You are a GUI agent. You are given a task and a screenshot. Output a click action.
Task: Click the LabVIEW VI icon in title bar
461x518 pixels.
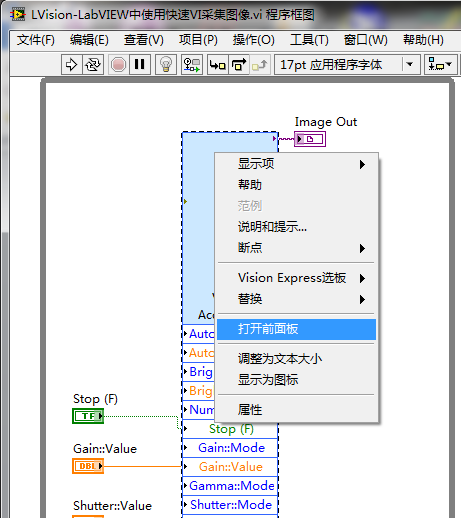click(17, 15)
